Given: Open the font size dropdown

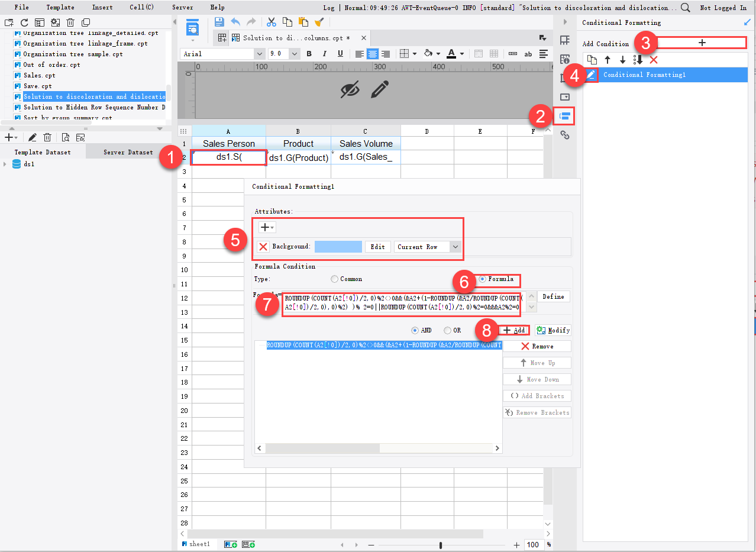Looking at the screenshot, I should 294,53.
